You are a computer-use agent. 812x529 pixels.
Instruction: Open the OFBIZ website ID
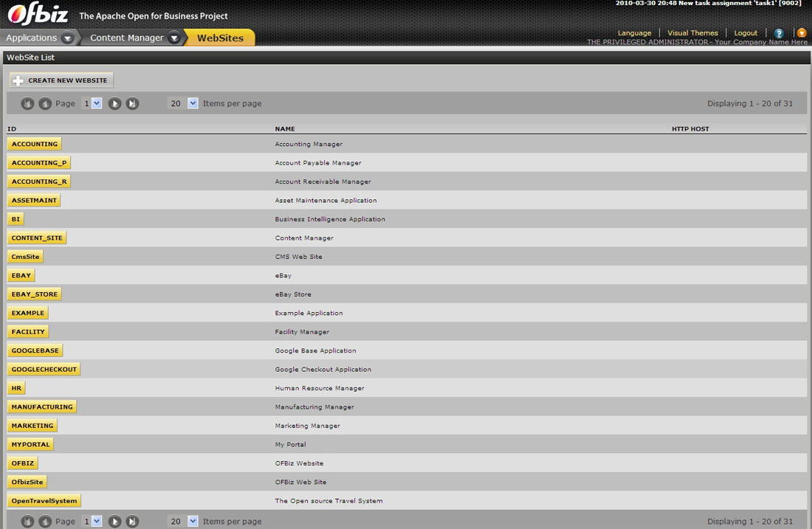pyautogui.click(x=23, y=463)
